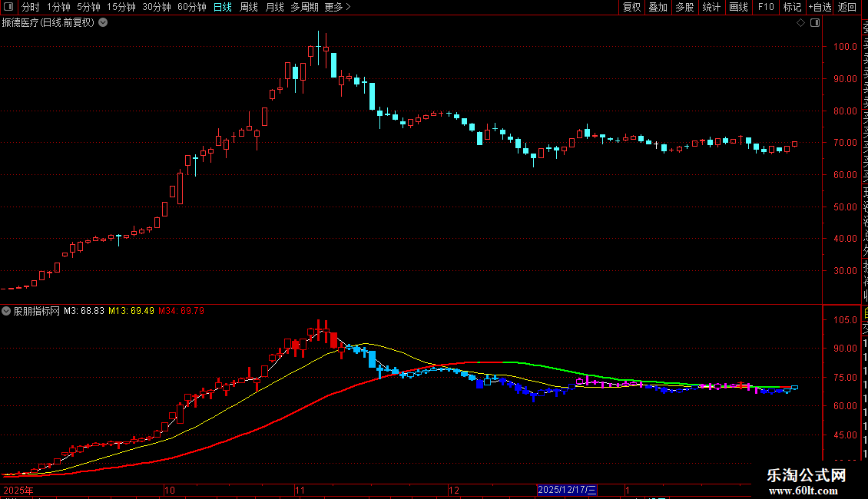Select the 60分钟 period tab

click(x=192, y=7)
